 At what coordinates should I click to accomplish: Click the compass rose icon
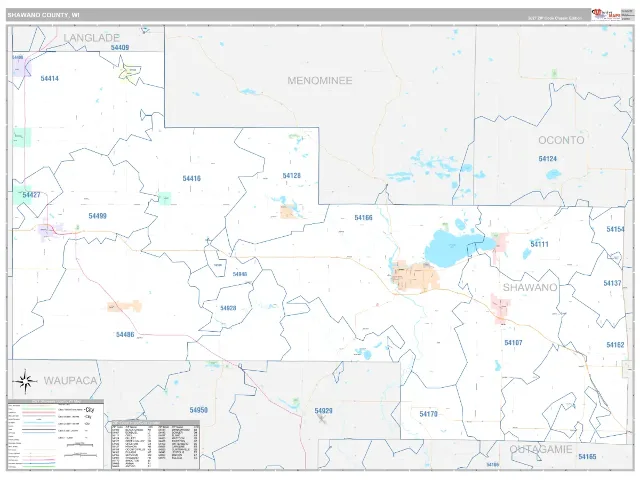pyautogui.click(x=25, y=382)
